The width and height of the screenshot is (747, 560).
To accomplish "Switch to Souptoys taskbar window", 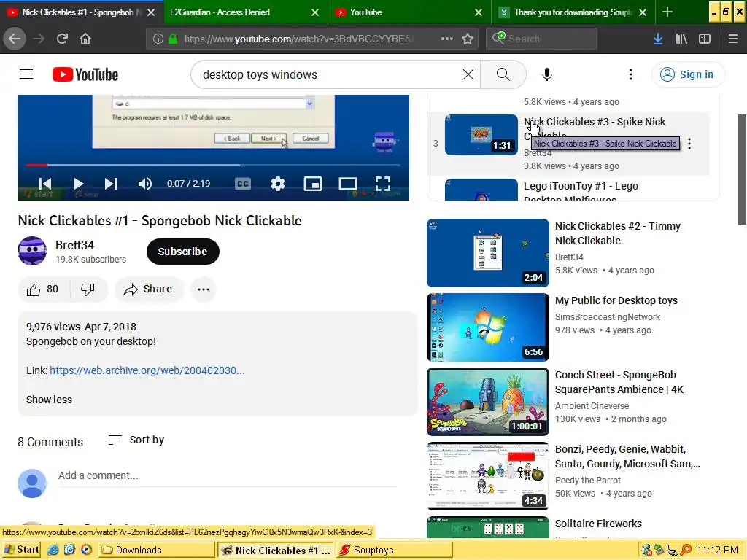I will [395, 550].
